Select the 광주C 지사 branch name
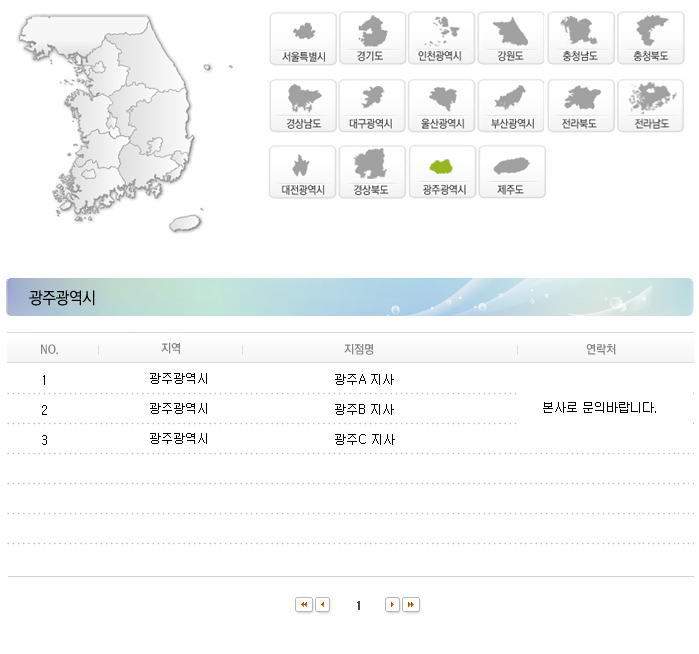Screen dimensions: 699x654 [365, 440]
